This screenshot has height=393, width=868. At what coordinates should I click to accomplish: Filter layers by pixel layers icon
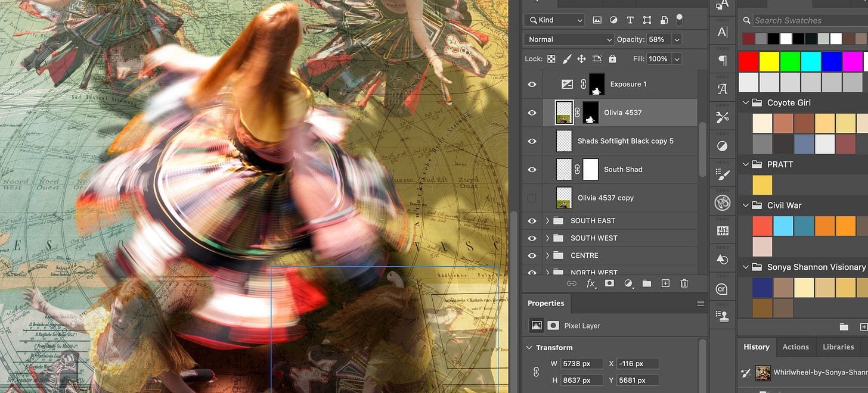(597, 20)
